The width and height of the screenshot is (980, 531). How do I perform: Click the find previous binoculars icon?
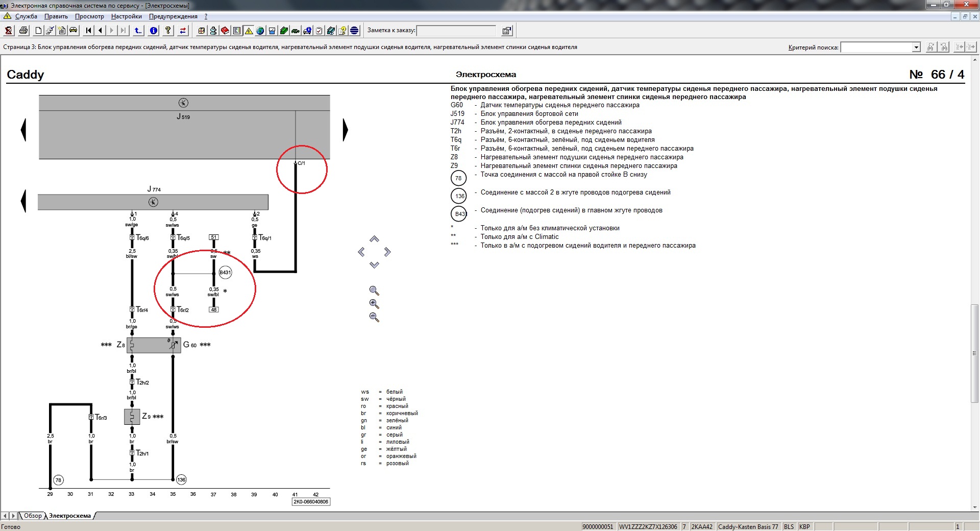pyautogui.click(x=944, y=47)
